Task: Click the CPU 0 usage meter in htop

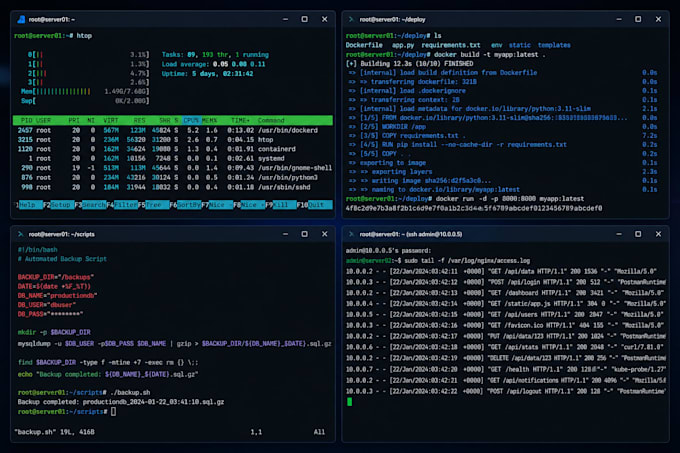Action: [x=88, y=55]
